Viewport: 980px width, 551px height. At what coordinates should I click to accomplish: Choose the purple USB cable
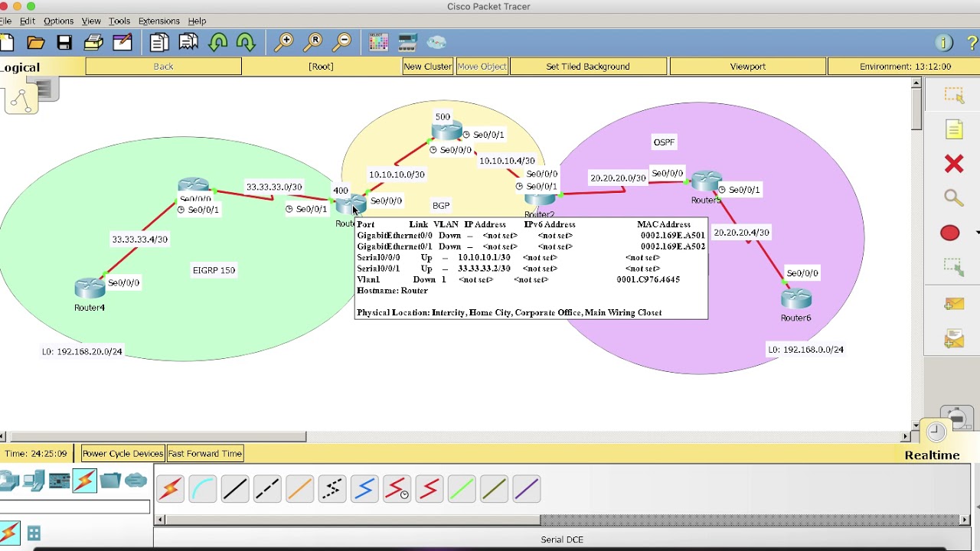(x=527, y=489)
